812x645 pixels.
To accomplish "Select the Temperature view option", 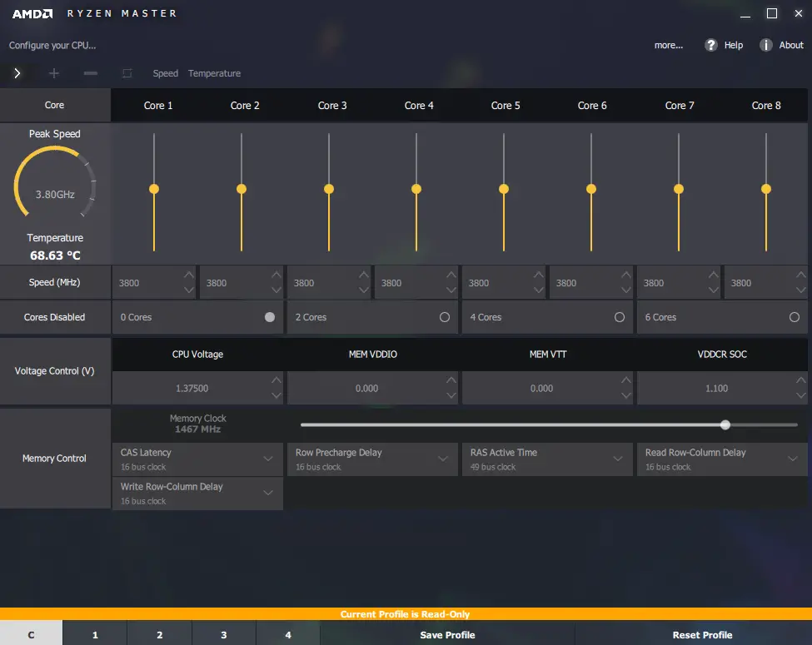I will click(214, 73).
